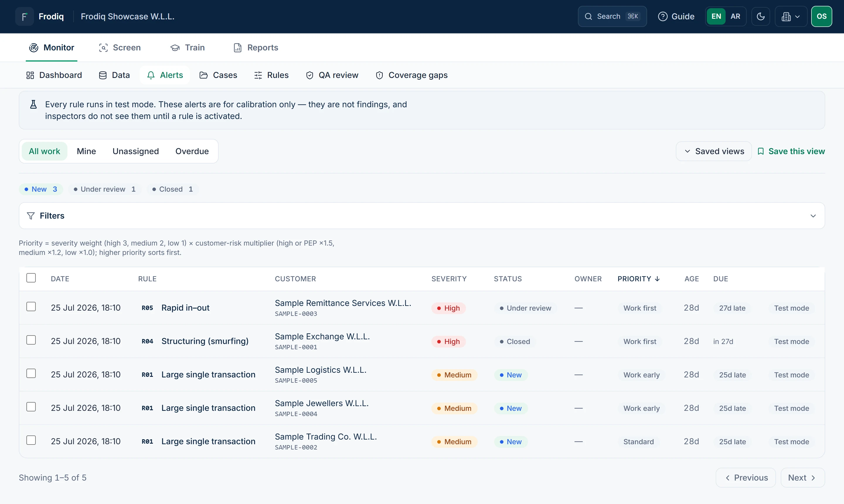This screenshot has height=504, width=844.
Task: Open the Coverage gaps sub-tab
Action: (x=412, y=75)
